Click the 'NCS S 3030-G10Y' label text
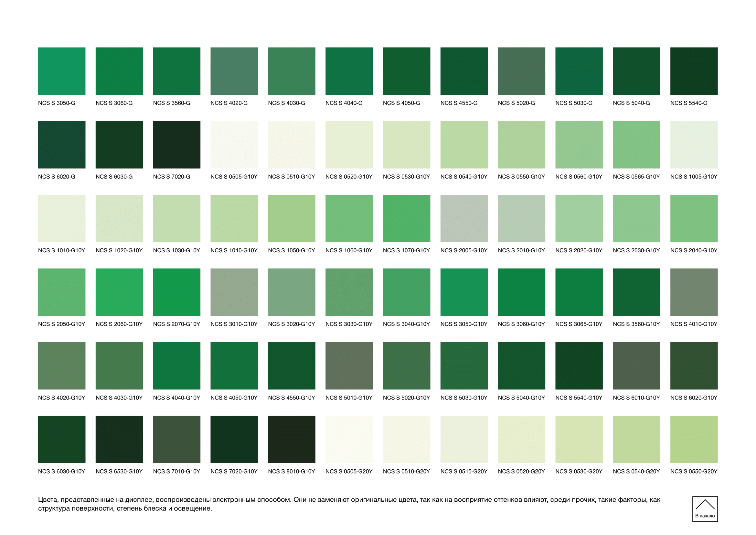The height and width of the screenshot is (535, 756). click(x=349, y=324)
